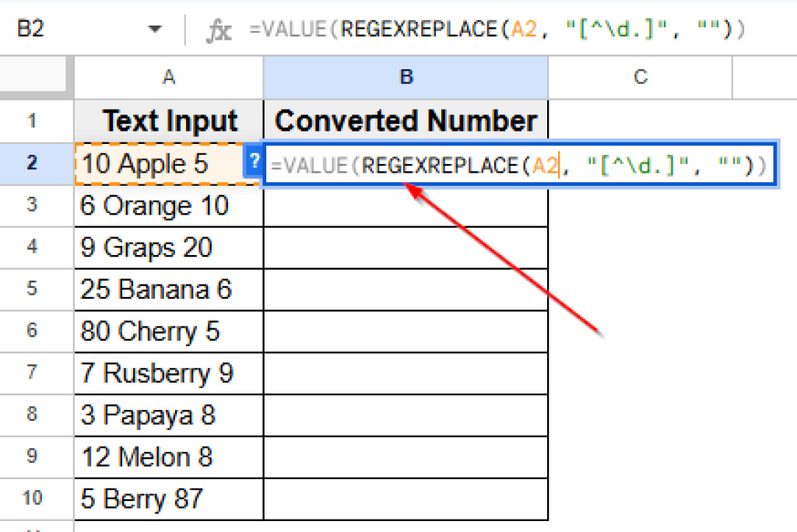This screenshot has width=797, height=532.
Task: Open the Name Box dropdown
Action: [154, 28]
